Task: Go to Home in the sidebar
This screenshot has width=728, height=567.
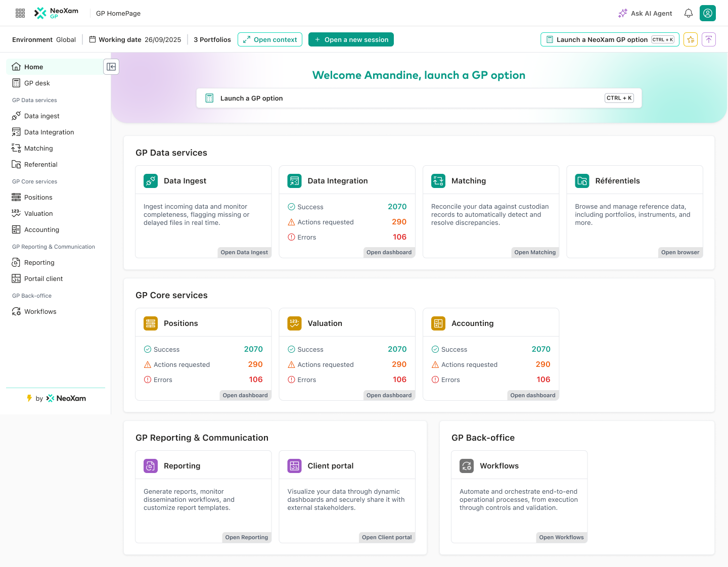Action: pyautogui.click(x=55, y=67)
